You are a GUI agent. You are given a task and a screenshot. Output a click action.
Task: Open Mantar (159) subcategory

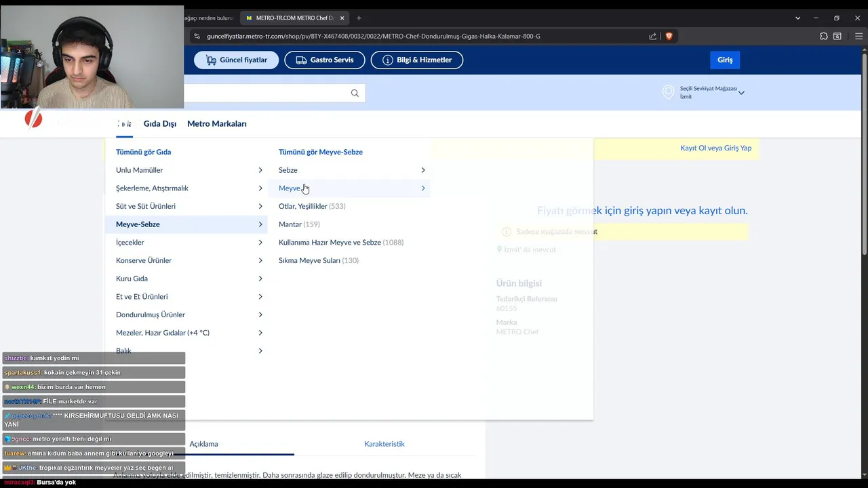pyautogui.click(x=299, y=224)
